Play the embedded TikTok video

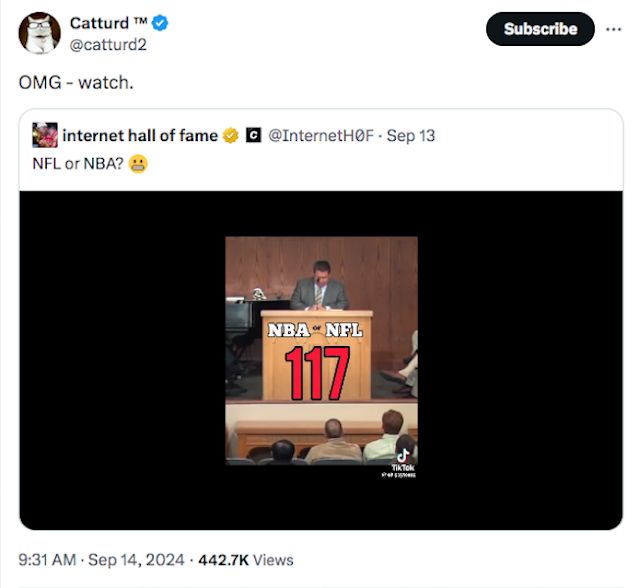[321, 350]
